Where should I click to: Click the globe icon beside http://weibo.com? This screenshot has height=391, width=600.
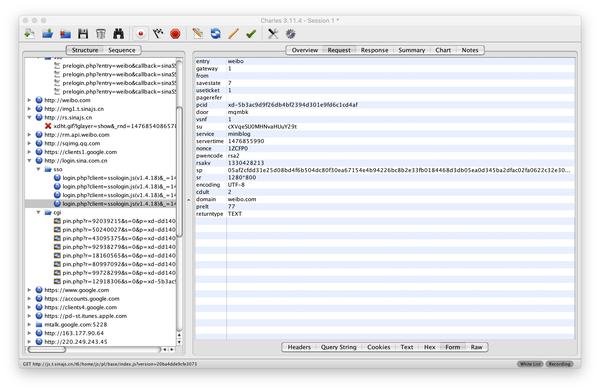coord(39,100)
